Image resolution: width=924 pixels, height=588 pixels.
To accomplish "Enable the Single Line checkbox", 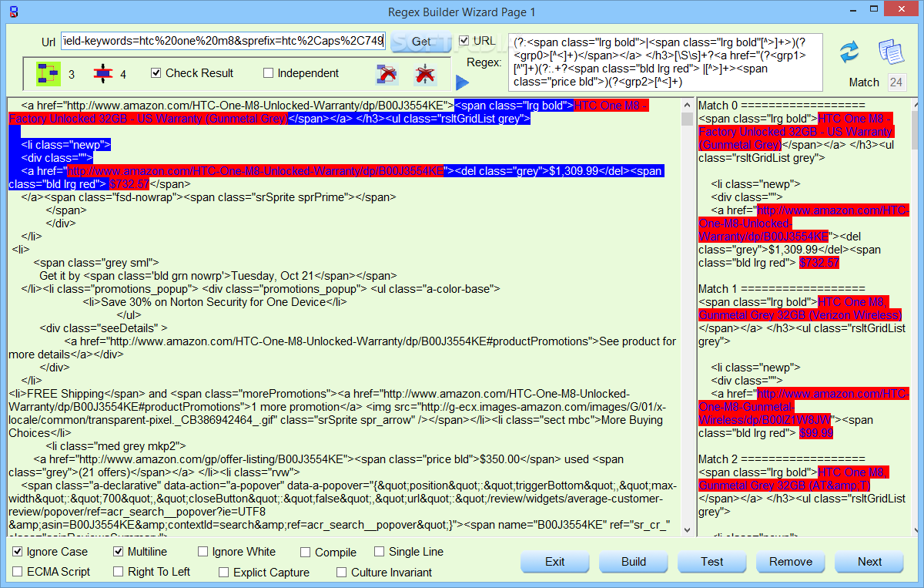I will pos(380,552).
